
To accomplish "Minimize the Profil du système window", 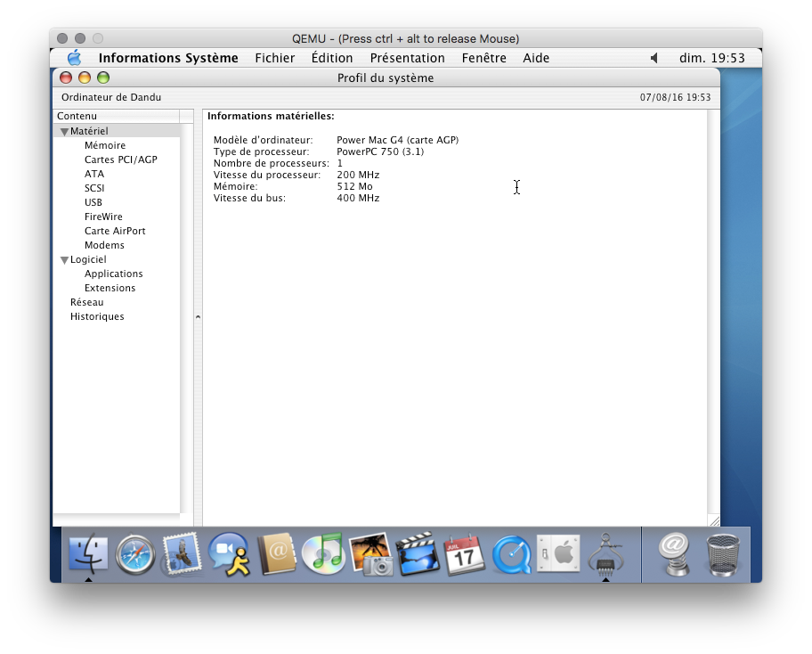I will 85,78.
